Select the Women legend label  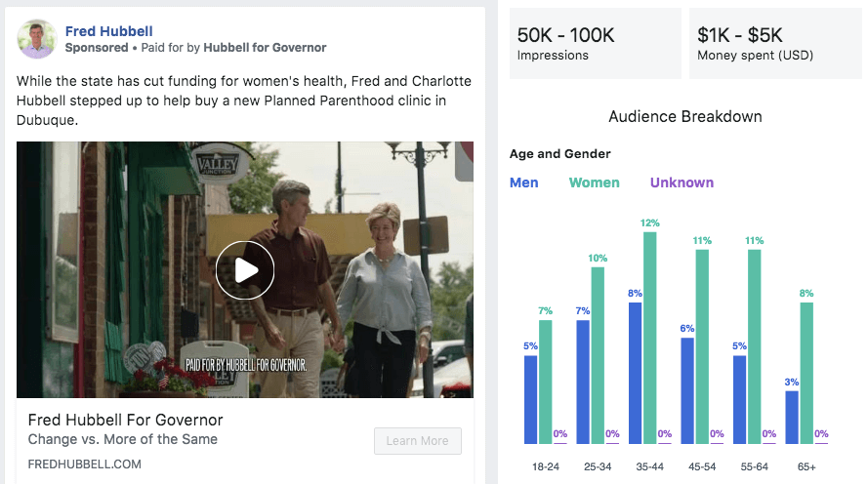(594, 182)
